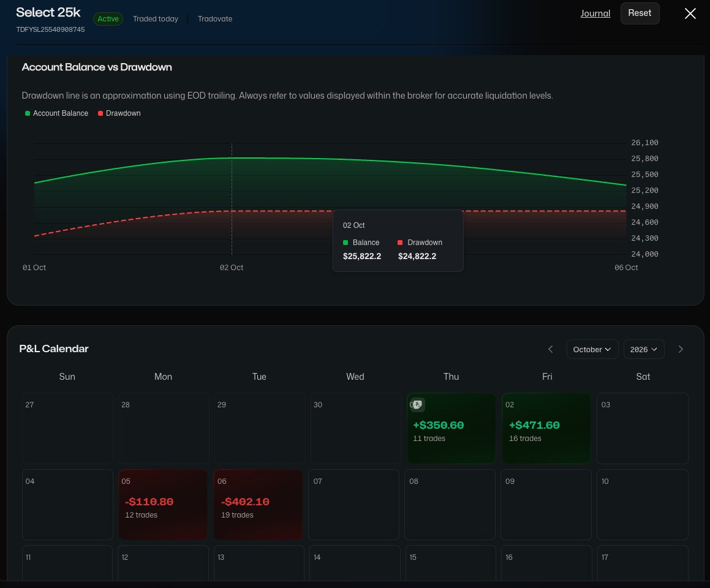Select calendar day 04 cell
The image size is (710, 588).
[x=67, y=505]
